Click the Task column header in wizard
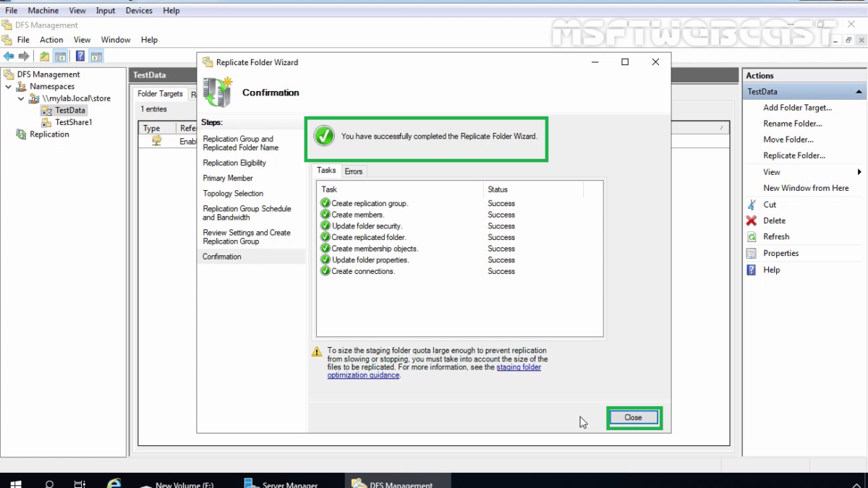The image size is (868, 488). tap(401, 189)
